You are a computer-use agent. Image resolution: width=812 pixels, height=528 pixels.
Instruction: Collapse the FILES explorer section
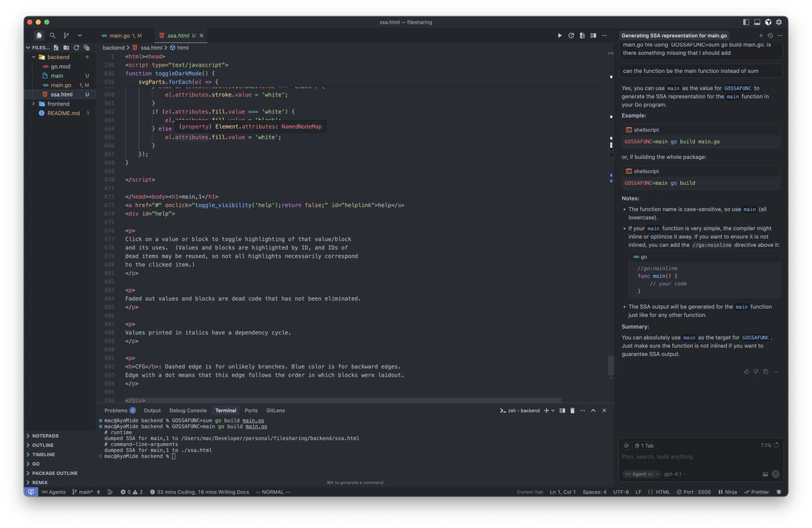[39, 48]
